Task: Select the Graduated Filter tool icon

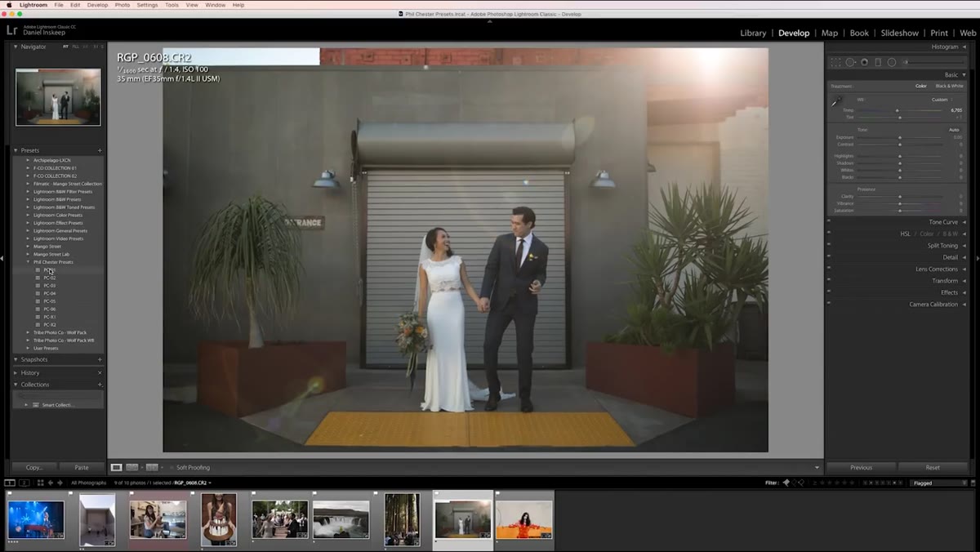Action: [x=878, y=62]
